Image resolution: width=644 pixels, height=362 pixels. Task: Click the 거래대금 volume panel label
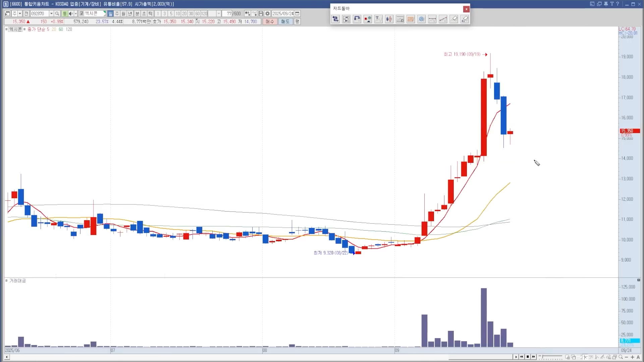pyautogui.click(x=17, y=281)
